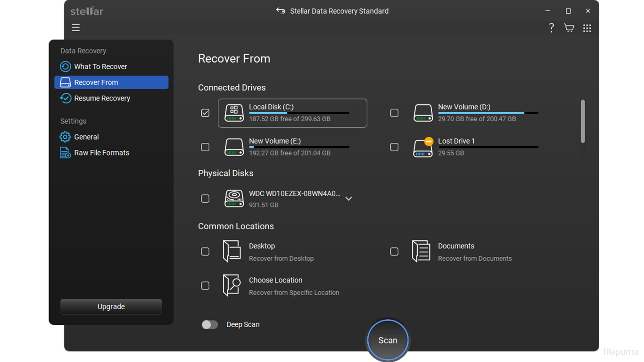Open the hamburger menu
Image resolution: width=644 pixels, height=362 pixels.
75,28
